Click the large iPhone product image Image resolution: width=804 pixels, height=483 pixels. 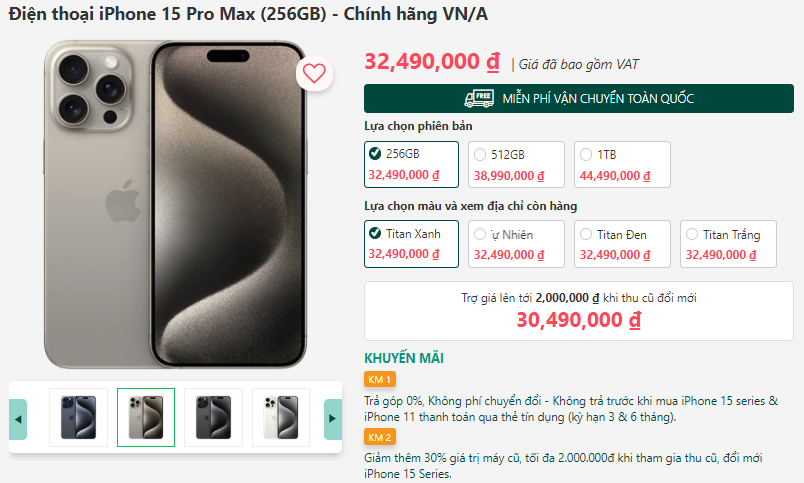(175, 204)
